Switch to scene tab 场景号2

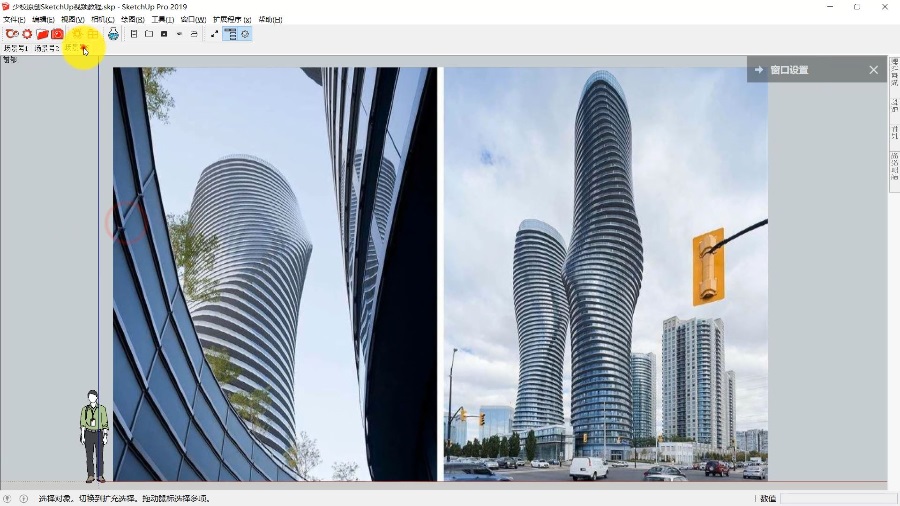[46, 49]
